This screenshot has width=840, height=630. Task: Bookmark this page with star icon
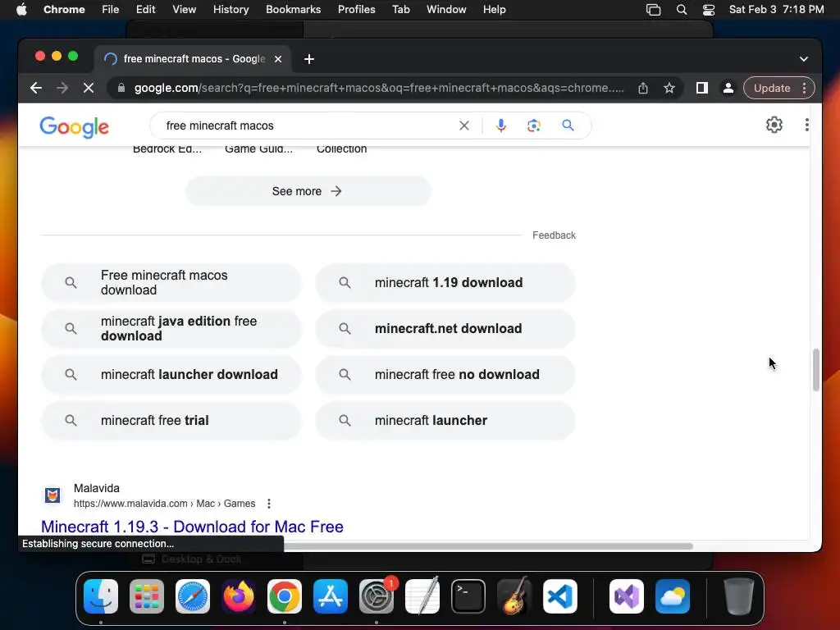[669, 88]
